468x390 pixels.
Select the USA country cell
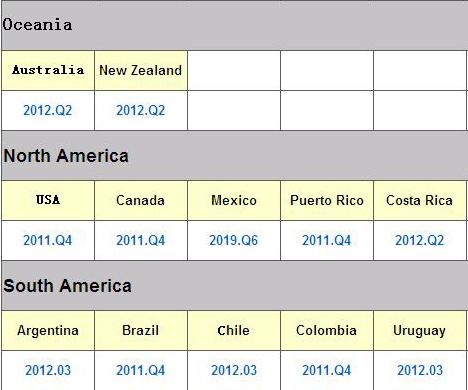point(48,200)
